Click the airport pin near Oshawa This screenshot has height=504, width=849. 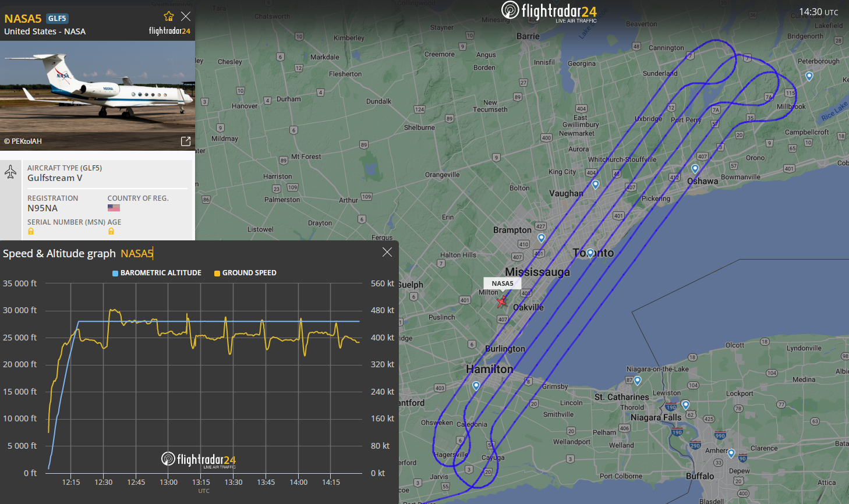coord(695,169)
